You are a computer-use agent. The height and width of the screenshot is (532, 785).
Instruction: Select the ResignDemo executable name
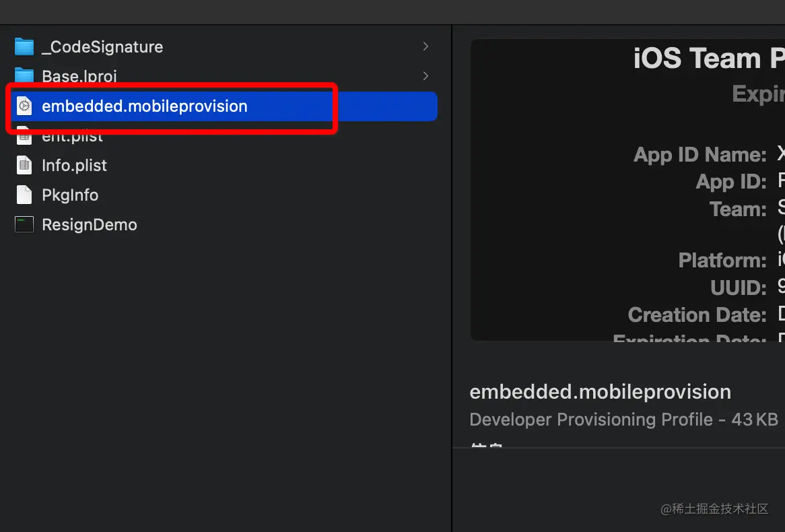click(x=89, y=225)
